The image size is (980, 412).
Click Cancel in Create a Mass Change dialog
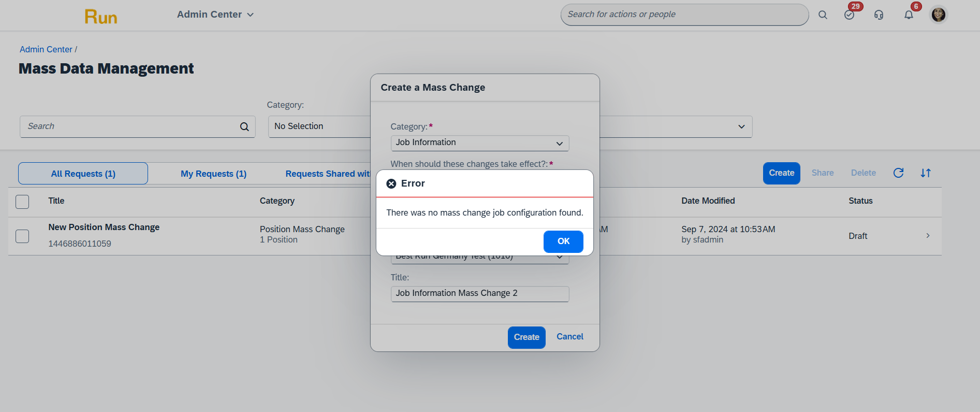click(570, 337)
